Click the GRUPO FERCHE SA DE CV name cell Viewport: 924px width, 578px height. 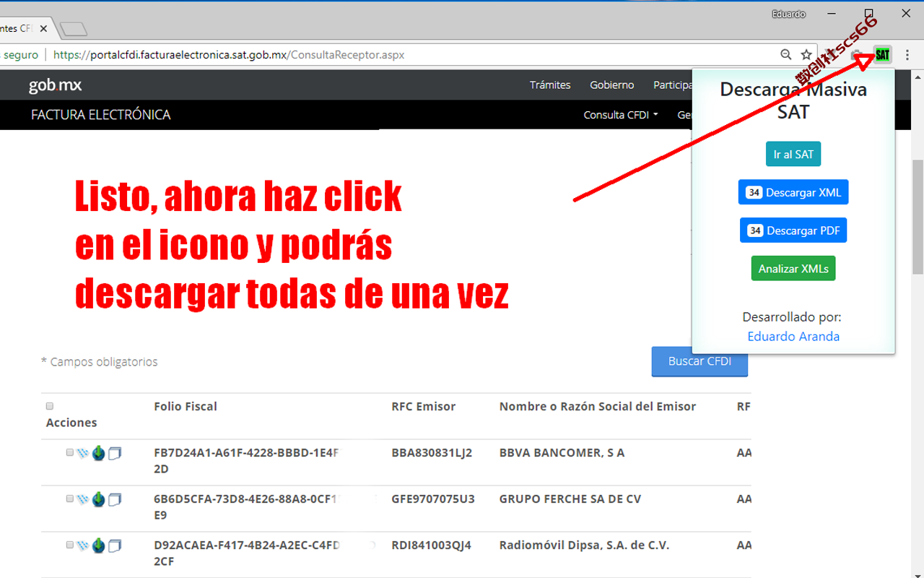point(570,499)
